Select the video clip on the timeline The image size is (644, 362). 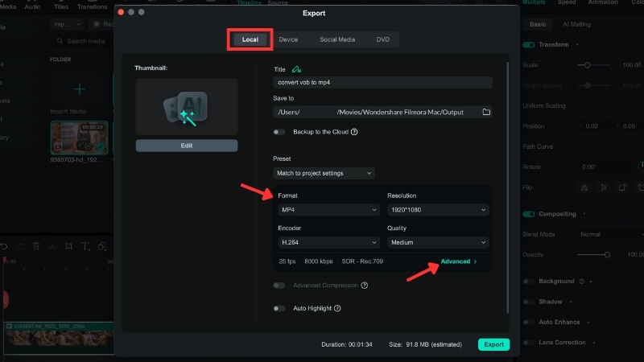tap(59, 338)
